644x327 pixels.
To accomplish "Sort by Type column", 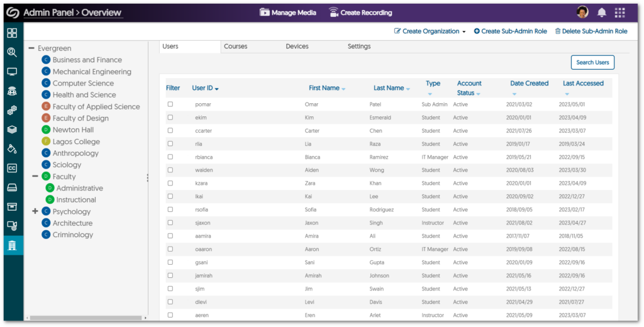I will (x=433, y=88).
